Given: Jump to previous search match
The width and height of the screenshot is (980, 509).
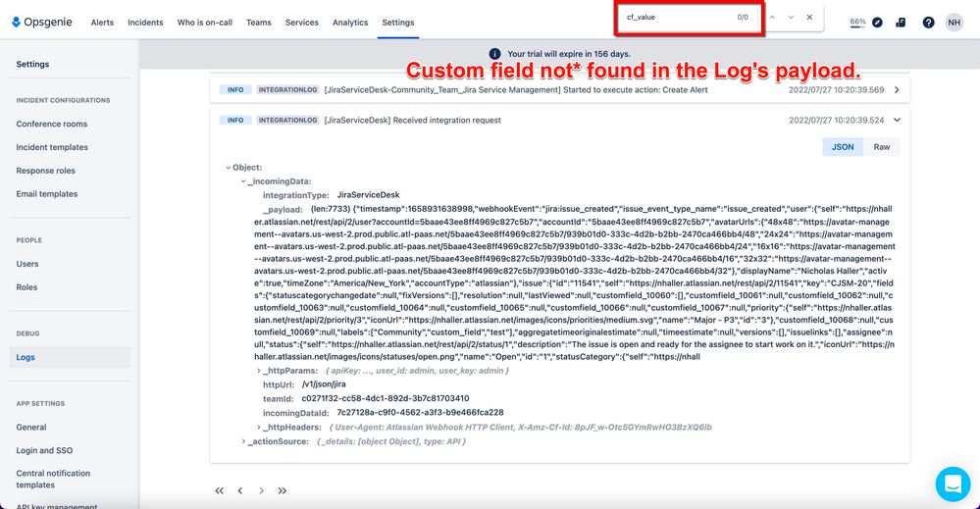Looking at the screenshot, I should click(772, 18).
